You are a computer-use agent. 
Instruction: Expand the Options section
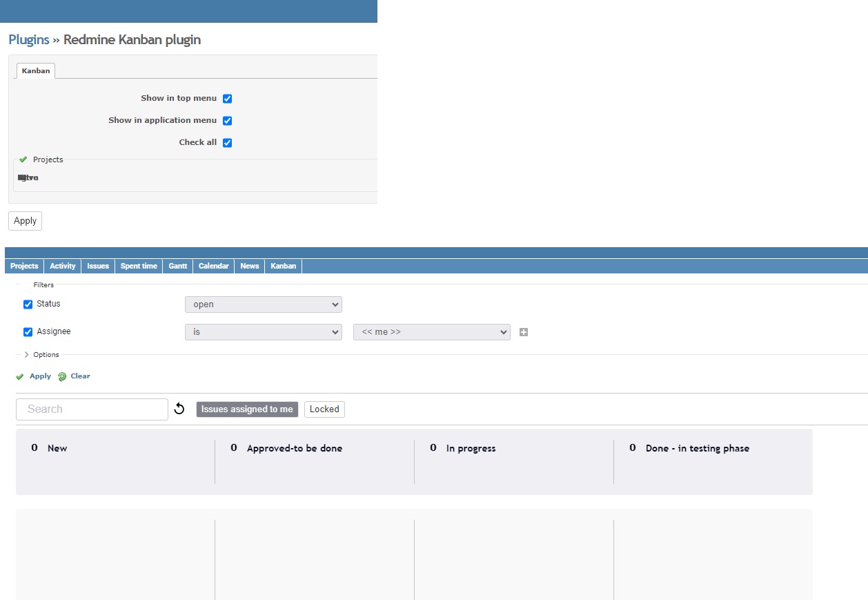point(42,355)
